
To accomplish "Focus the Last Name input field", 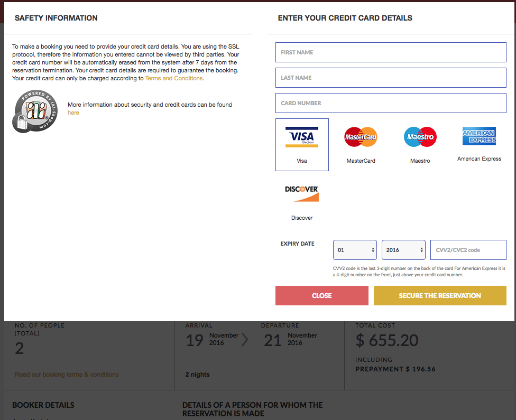I will click(x=391, y=78).
